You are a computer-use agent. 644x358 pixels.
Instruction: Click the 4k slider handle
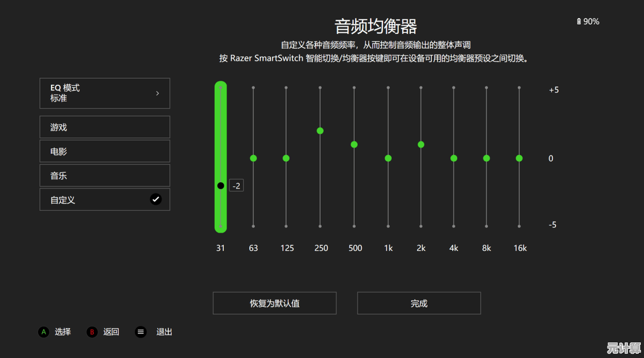tap(453, 158)
